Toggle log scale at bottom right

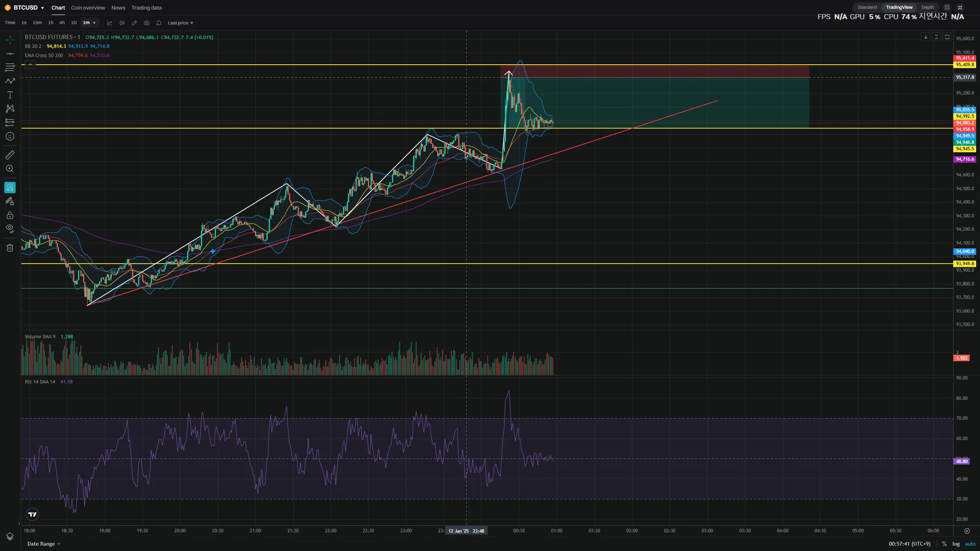coord(955,544)
